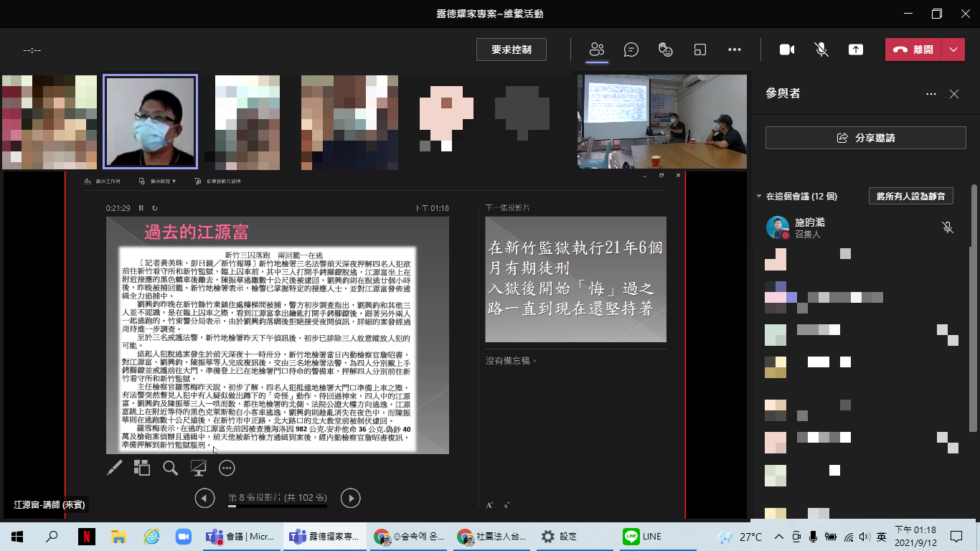Viewport: 980px width, 551px height.
Task: Toggle the camera on or off
Action: 787,50
